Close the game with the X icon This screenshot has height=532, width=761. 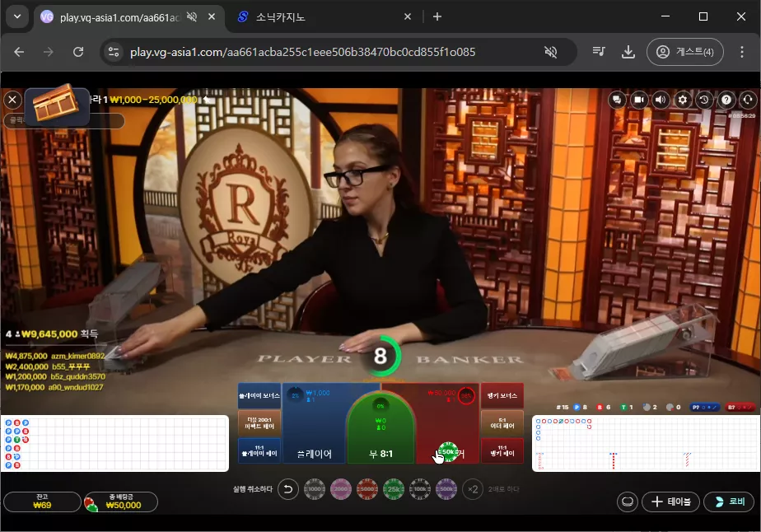[12, 100]
